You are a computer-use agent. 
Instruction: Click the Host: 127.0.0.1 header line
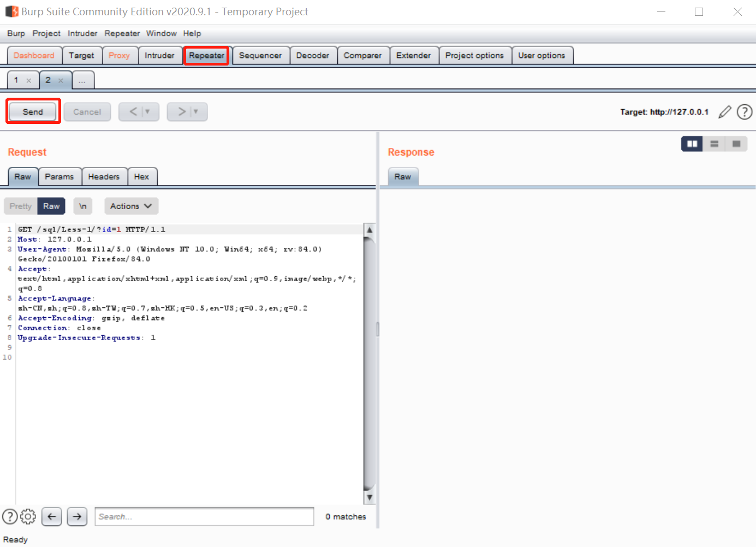[55, 239]
